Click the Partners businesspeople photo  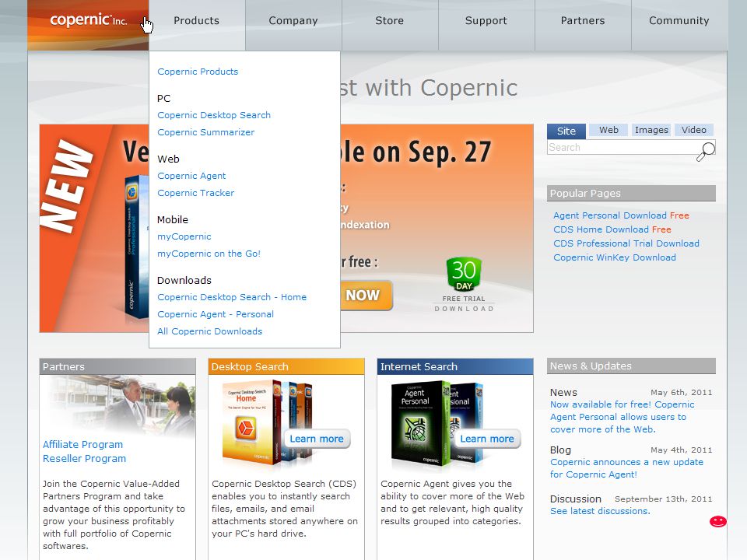coord(117,406)
